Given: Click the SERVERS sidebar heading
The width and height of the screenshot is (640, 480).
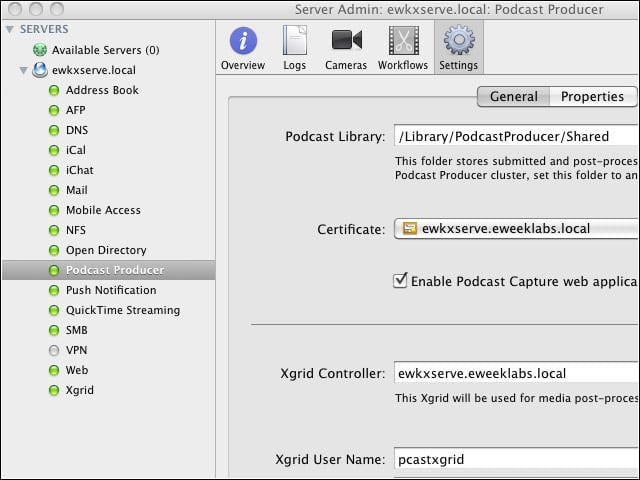Looking at the screenshot, I should [44, 29].
